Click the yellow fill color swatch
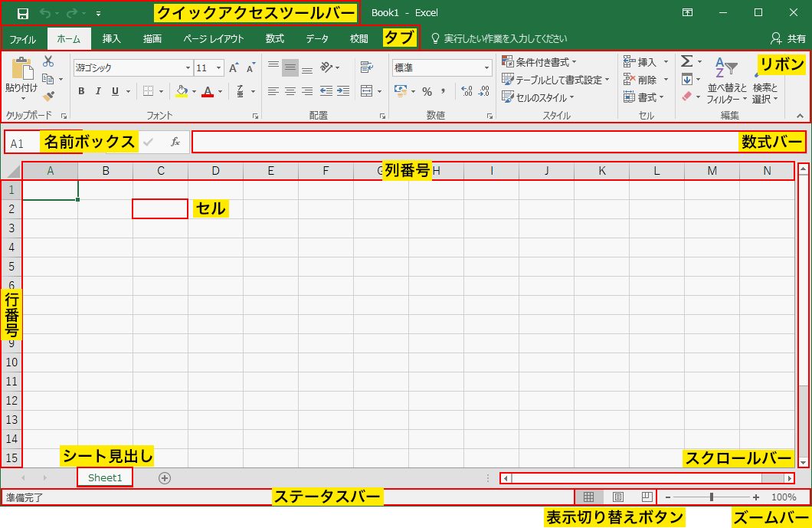This screenshot has width=812, height=528. (x=182, y=91)
